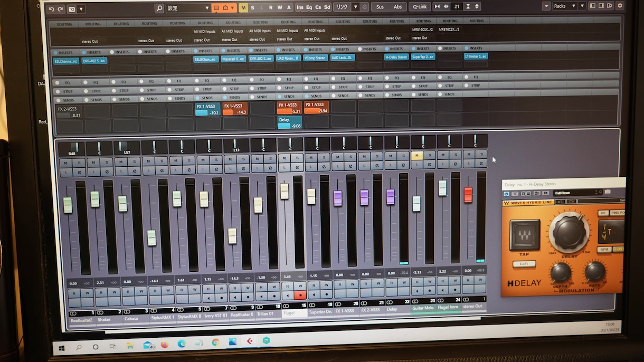
Task: Bypass all EQs with Eq button
Action: [x=309, y=7]
